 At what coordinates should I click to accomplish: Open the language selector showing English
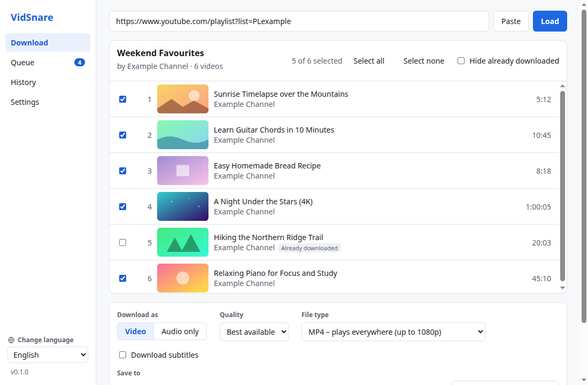pyautogui.click(x=48, y=355)
